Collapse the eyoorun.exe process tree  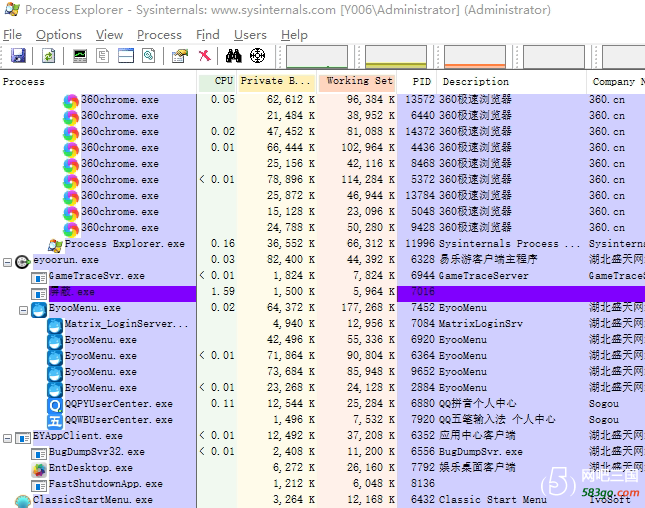tap(7, 262)
